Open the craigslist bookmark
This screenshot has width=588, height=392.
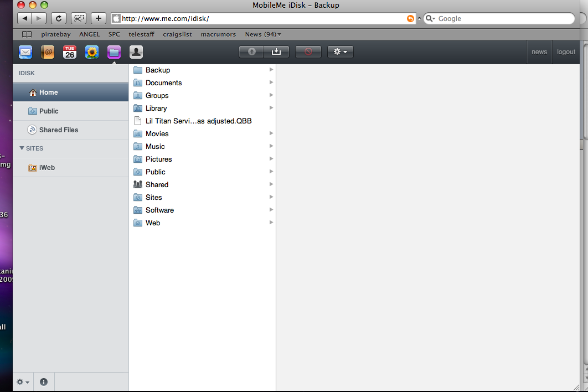click(177, 34)
